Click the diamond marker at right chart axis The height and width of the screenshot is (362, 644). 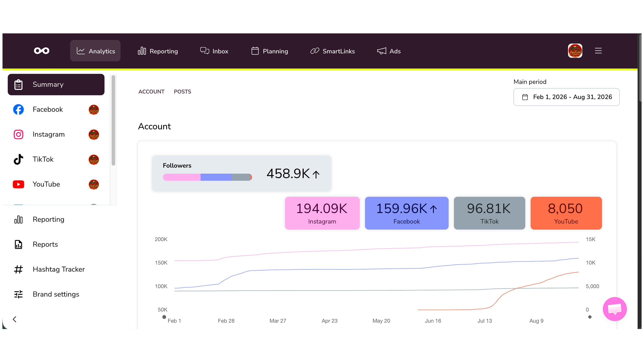point(590,317)
